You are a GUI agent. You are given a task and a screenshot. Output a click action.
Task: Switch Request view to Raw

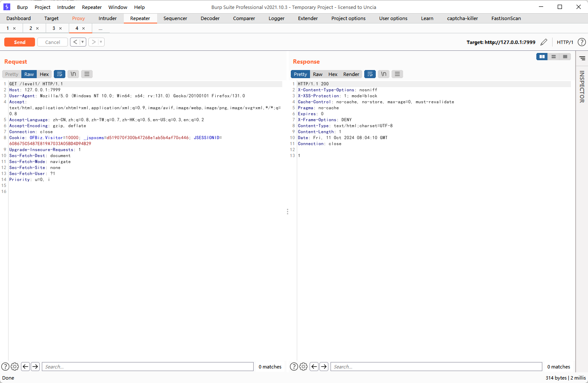click(x=29, y=74)
